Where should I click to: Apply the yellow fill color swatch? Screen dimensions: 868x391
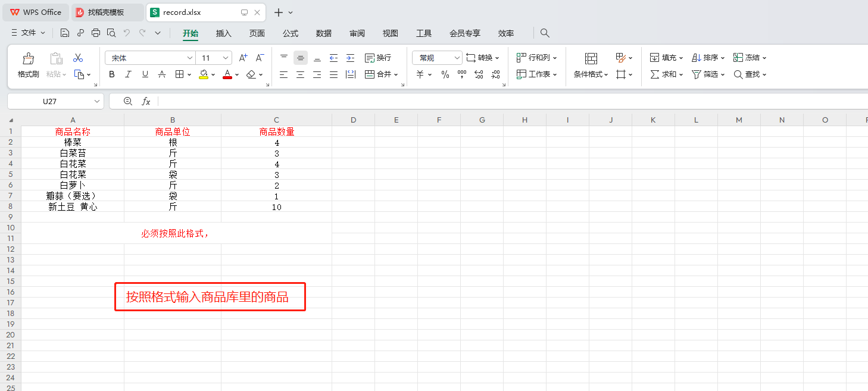click(x=204, y=74)
